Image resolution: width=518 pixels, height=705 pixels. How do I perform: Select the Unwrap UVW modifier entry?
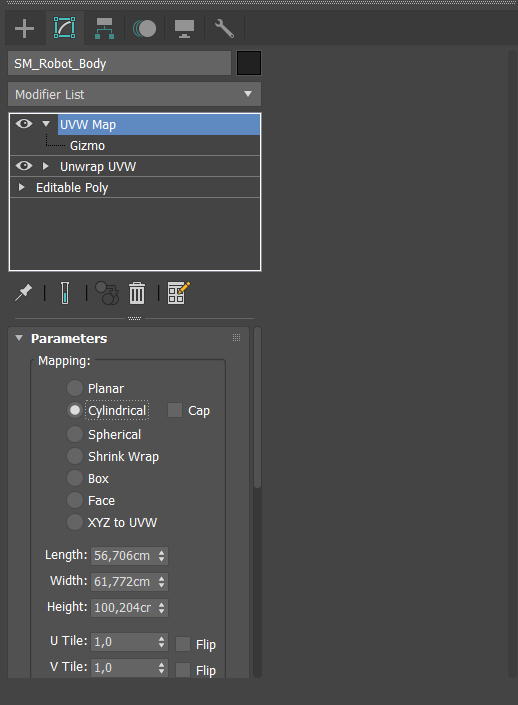tap(98, 166)
